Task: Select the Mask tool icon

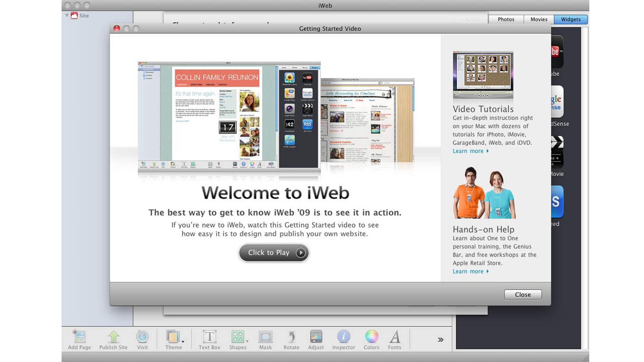Action: click(x=265, y=337)
